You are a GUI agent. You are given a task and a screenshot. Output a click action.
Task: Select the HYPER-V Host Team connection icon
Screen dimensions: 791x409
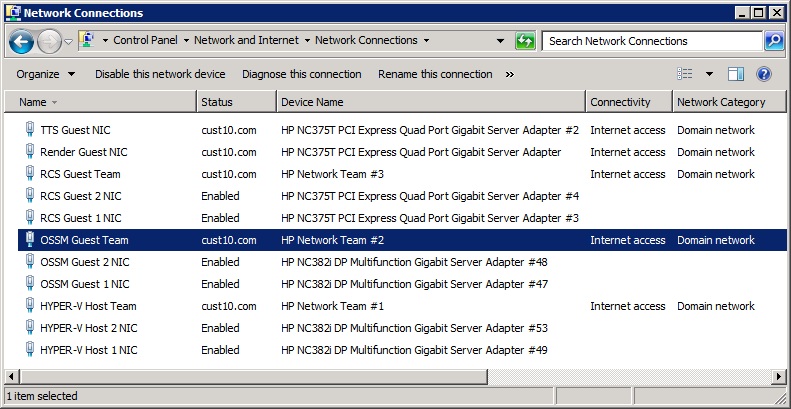tap(29, 306)
